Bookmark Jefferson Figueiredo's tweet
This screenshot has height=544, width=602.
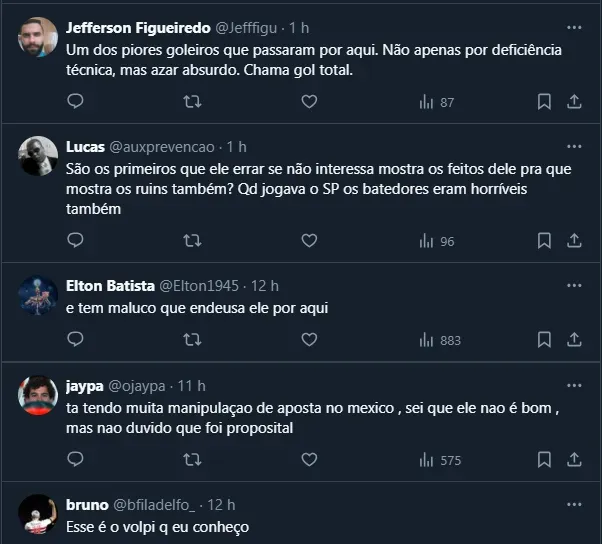544,102
